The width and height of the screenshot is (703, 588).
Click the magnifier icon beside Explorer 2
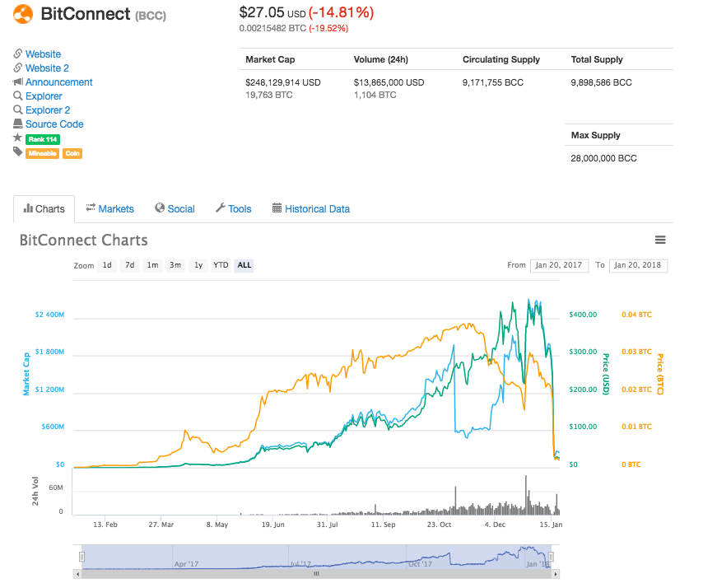tap(18, 110)
